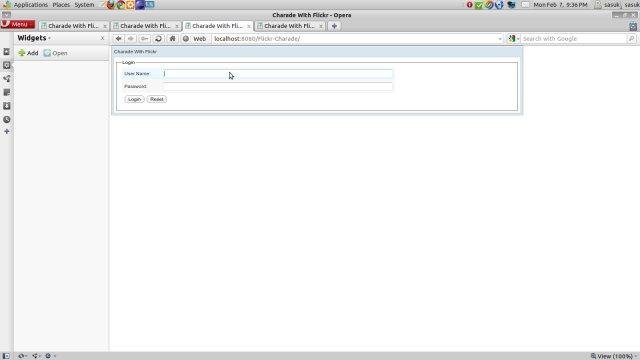Close the first Charade With Flickr tab
The width and height of the screenshot is (640, 360).
coord(105,26)
